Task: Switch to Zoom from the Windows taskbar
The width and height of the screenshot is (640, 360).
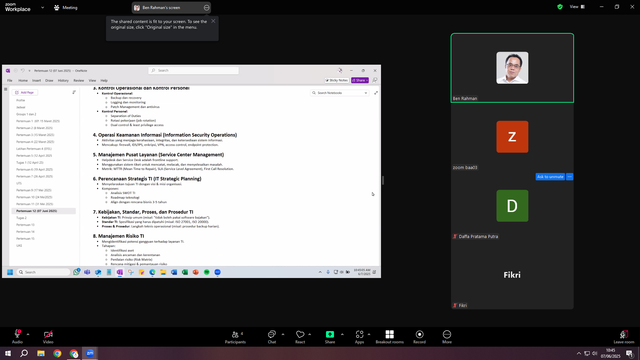Action: (90, 353)
